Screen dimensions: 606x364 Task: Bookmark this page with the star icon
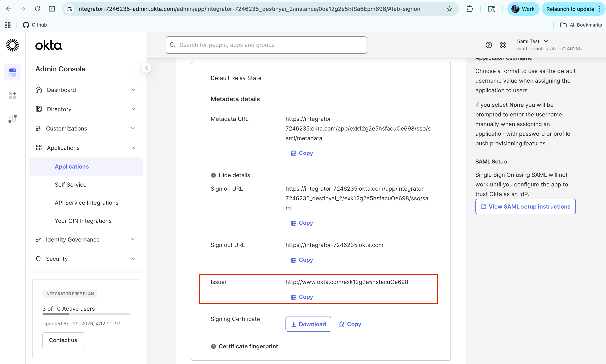point(449,9)
